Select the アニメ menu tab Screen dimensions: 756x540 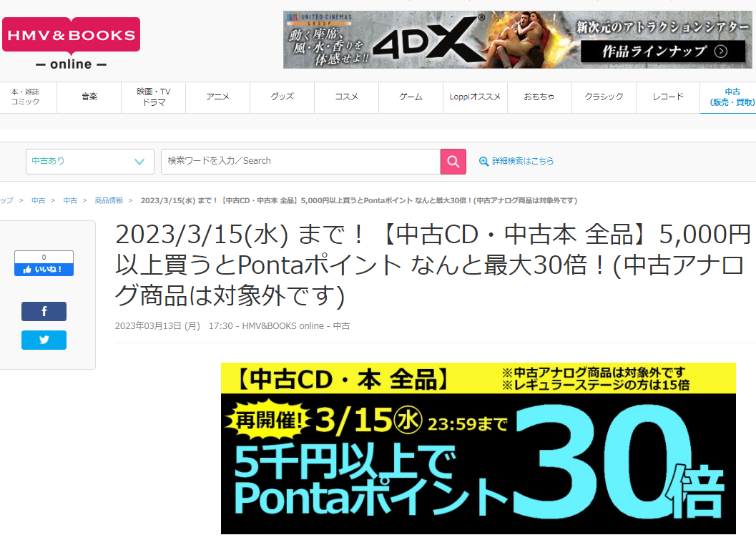click(218, 97)
